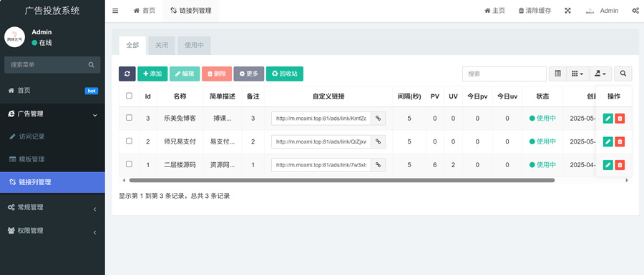644x275 pixels.
Task: Click 清除缓存 in the top bar
Action: (x=535, y=11)
